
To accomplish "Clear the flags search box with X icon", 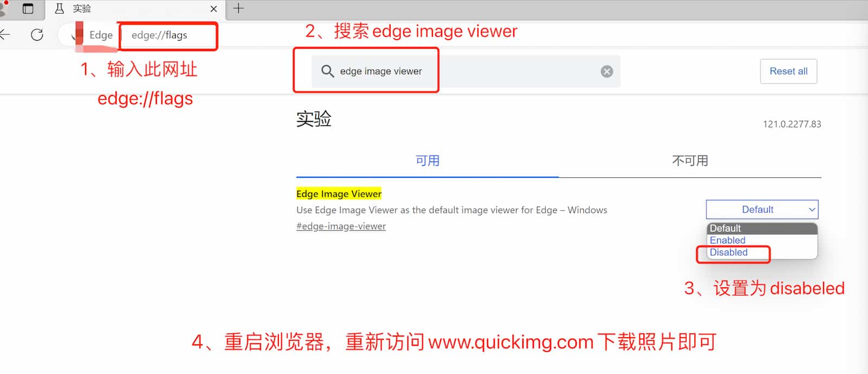I will point(607,72).
